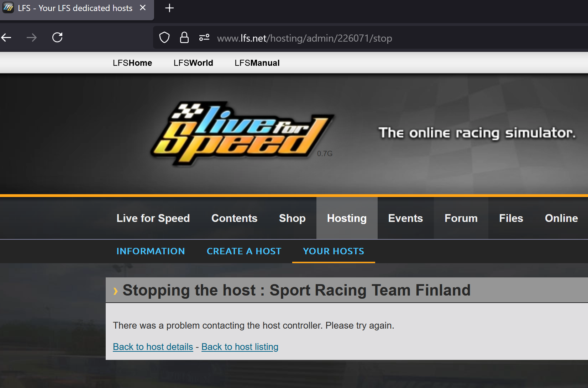Select the Your Hosts sub-tab
This screenshot has height=388, width=588.
pyautogui.click(x=334, y=251)
